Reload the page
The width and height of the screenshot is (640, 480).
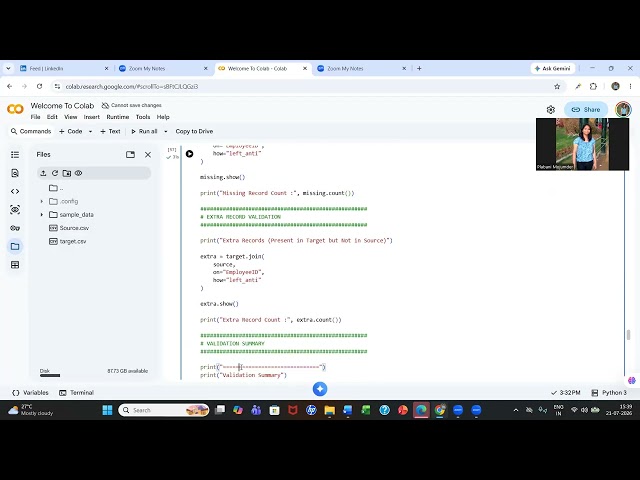pos(39,87)
